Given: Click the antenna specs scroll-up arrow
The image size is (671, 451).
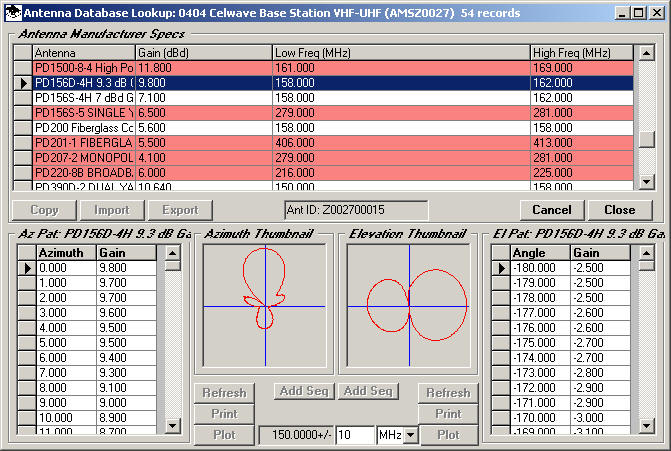Looking at the screenshot, I should [x=646, y=53].
